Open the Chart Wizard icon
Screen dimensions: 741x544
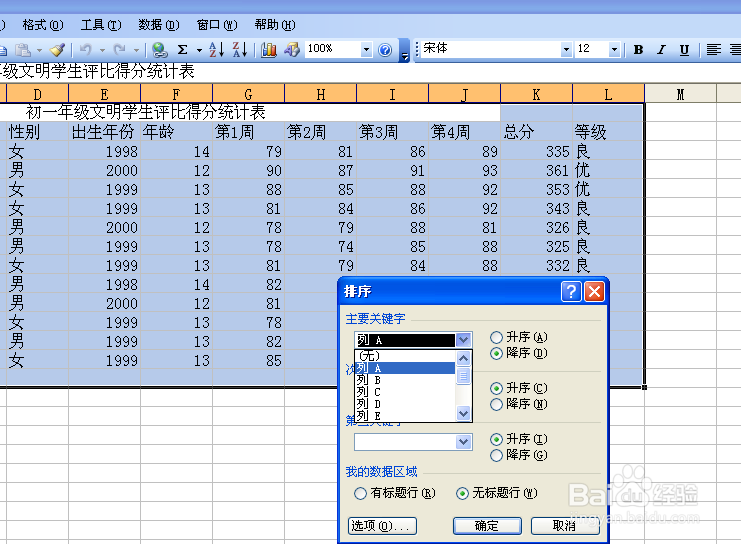(268, 50)
